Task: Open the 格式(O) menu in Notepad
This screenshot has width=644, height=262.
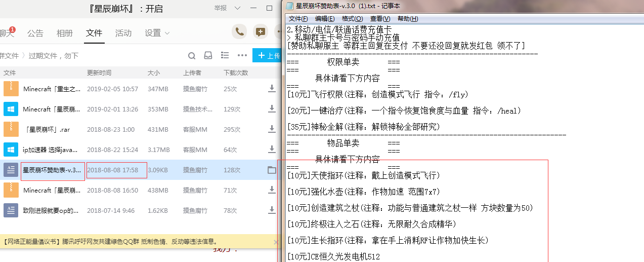Action: (352, 19)
